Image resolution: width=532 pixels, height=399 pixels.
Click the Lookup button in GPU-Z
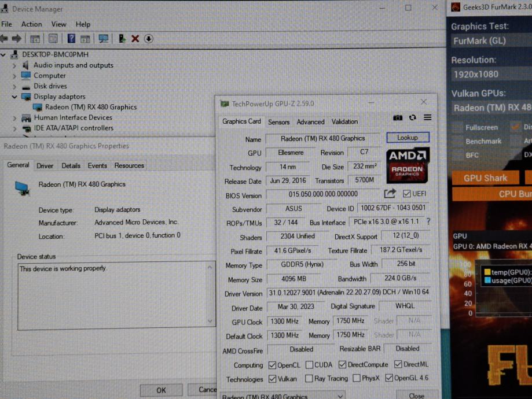click(408, 138)
